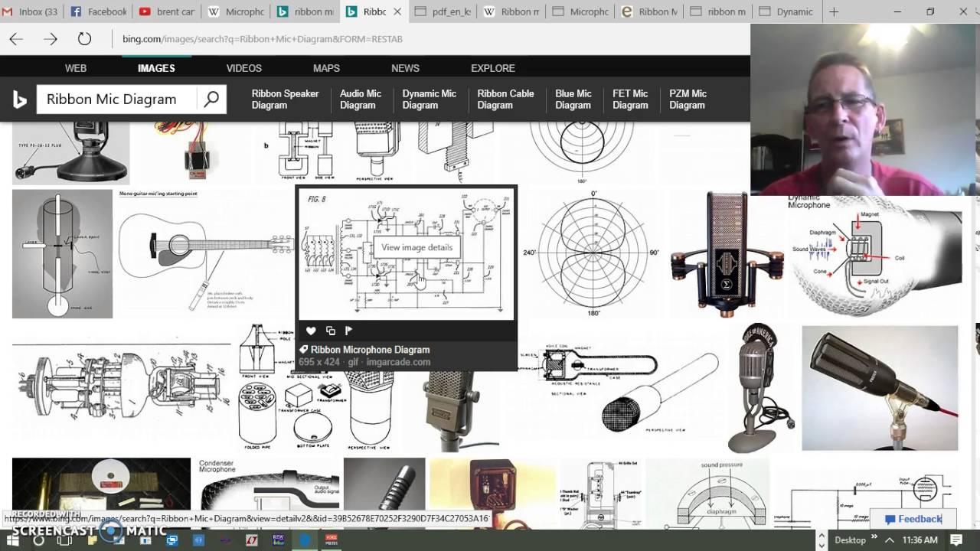Select the VIDEOS search category
This screenshot has width=980, height=551.
(x=244, y=68)
